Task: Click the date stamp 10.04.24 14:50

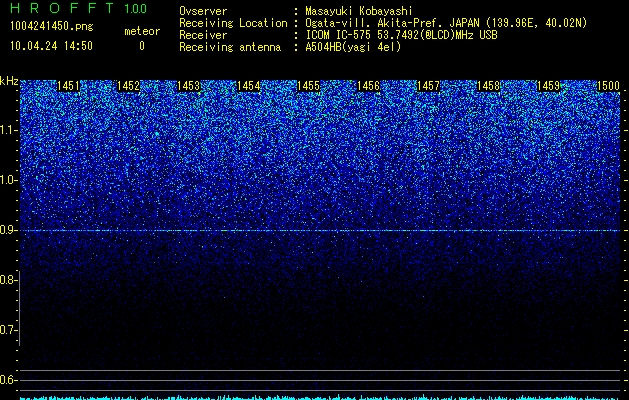Action: 51,46
